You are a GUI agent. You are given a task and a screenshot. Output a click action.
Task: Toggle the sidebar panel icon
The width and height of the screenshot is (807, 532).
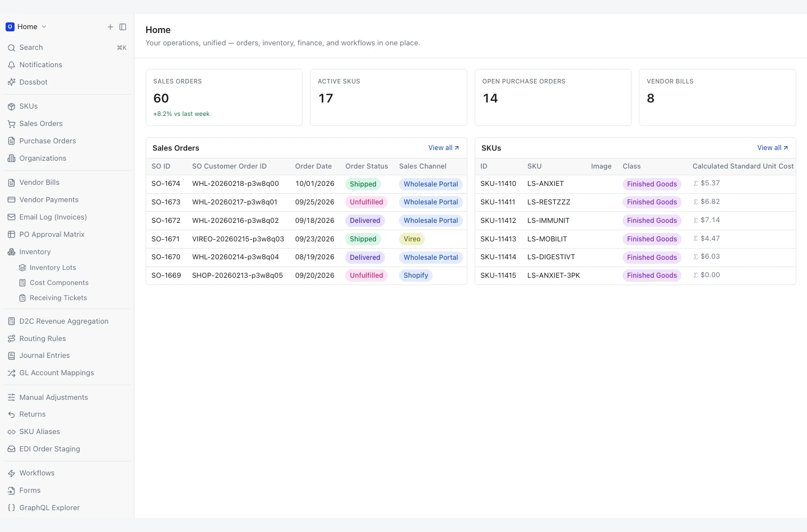[x=123, y=27]
